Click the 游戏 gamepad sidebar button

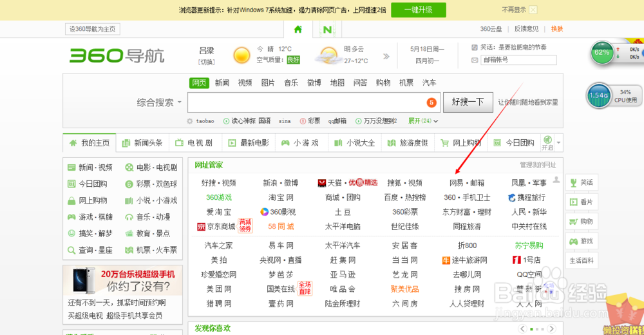(x=582, y=242)
